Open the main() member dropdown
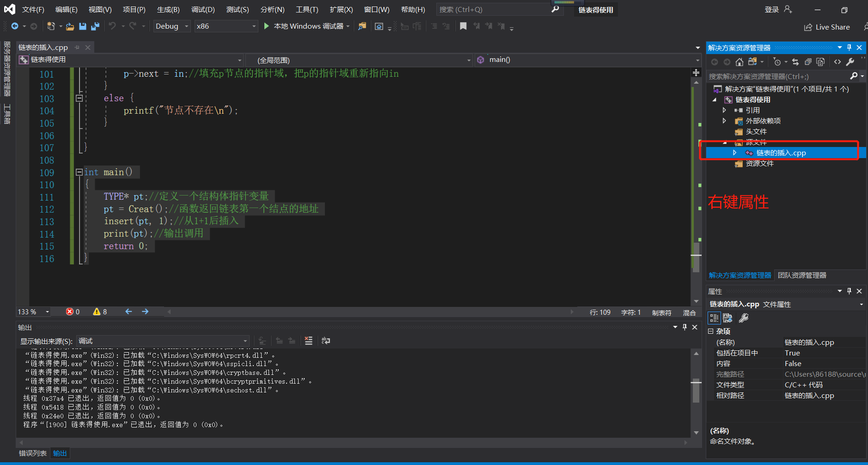Image resolution: width=868 pixels, height=465 pixels. tap(588, 60)
